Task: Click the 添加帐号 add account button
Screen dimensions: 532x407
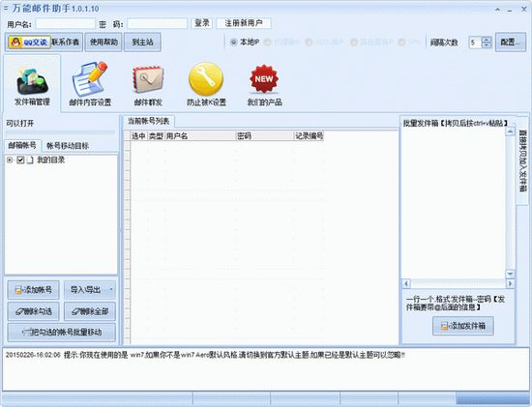Action: pos(33,290)
